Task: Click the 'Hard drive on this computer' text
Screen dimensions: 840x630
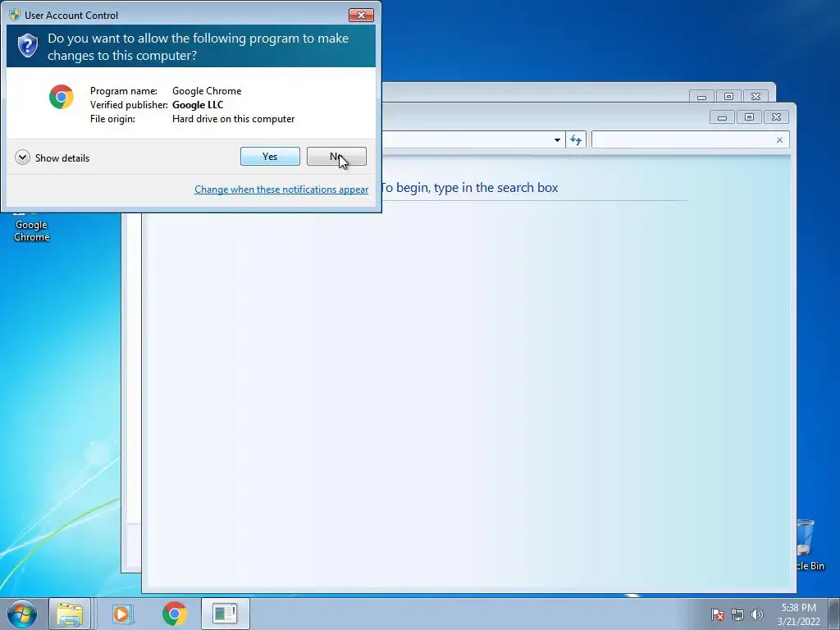Action: tap(233, 119)
